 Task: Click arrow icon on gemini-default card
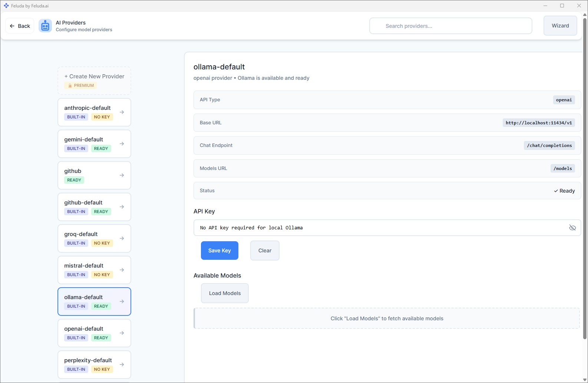[x=122, y=144]
